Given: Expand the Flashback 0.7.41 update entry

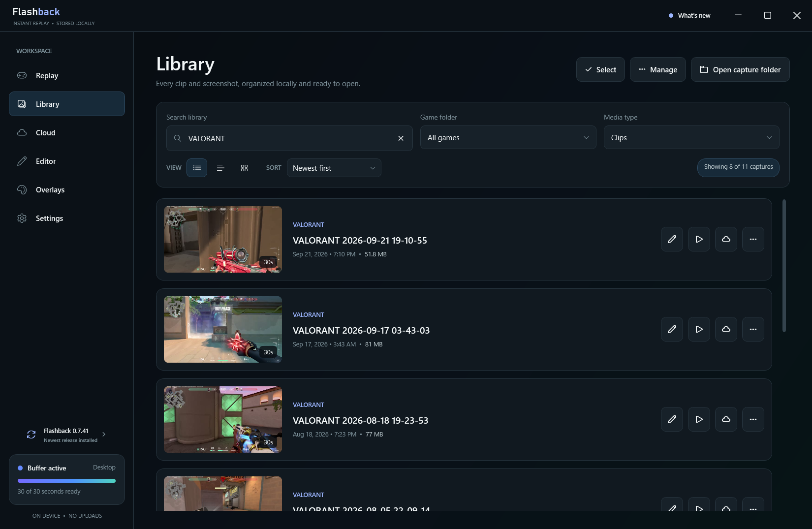Looking at the screenshot, I should 67,435.
